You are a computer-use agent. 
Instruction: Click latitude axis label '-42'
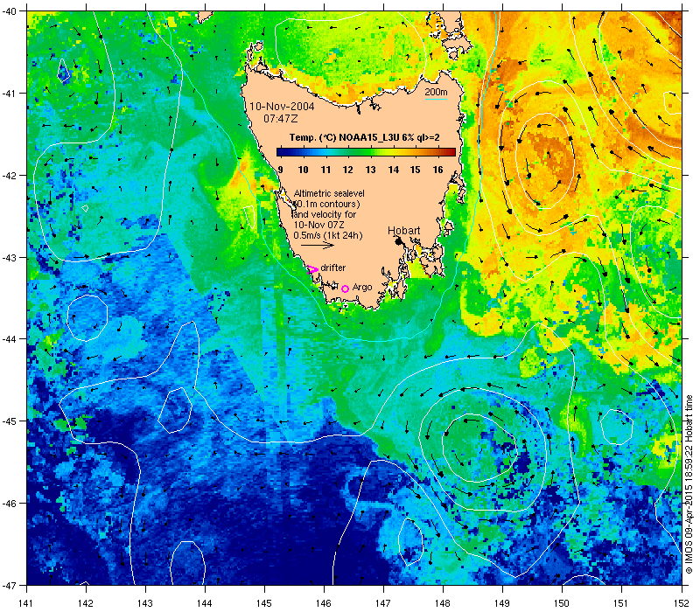click(x=9, y=176)
